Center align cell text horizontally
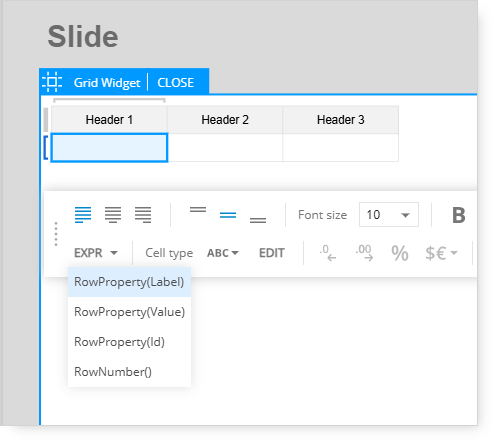The height and width of the screenshot is (441, 493). (113, 215)
